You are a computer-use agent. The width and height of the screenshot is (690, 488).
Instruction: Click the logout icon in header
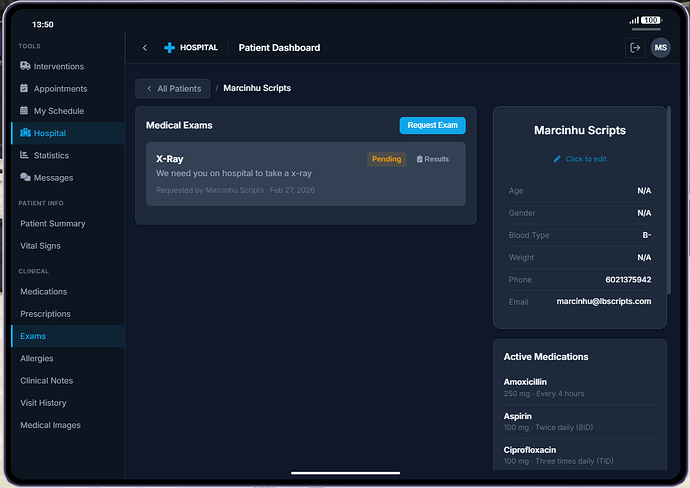634,48
